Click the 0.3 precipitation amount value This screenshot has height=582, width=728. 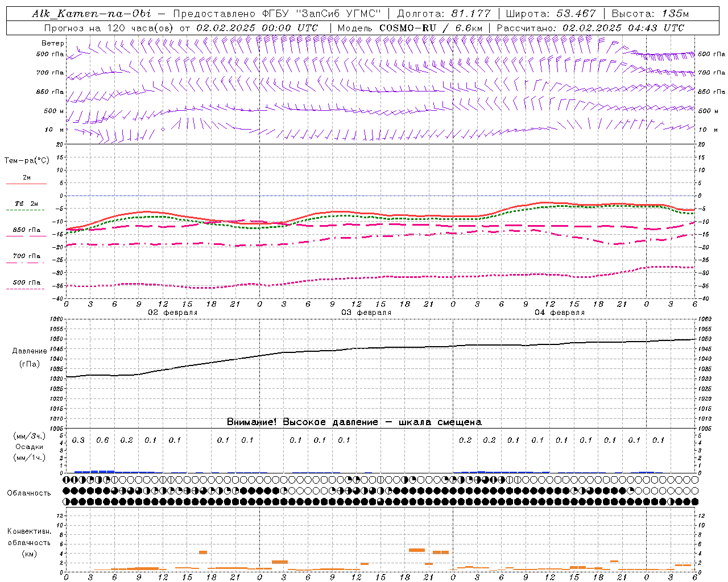[x=78, y=440]
